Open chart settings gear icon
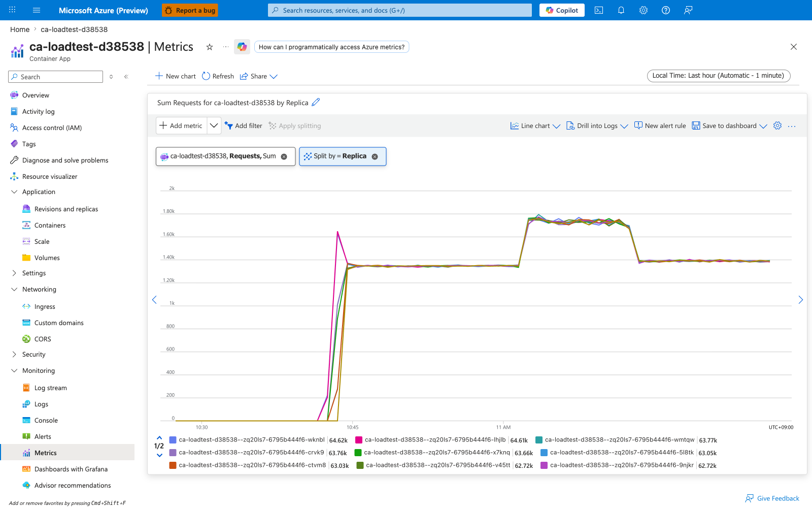 click(x=777, y=125)
